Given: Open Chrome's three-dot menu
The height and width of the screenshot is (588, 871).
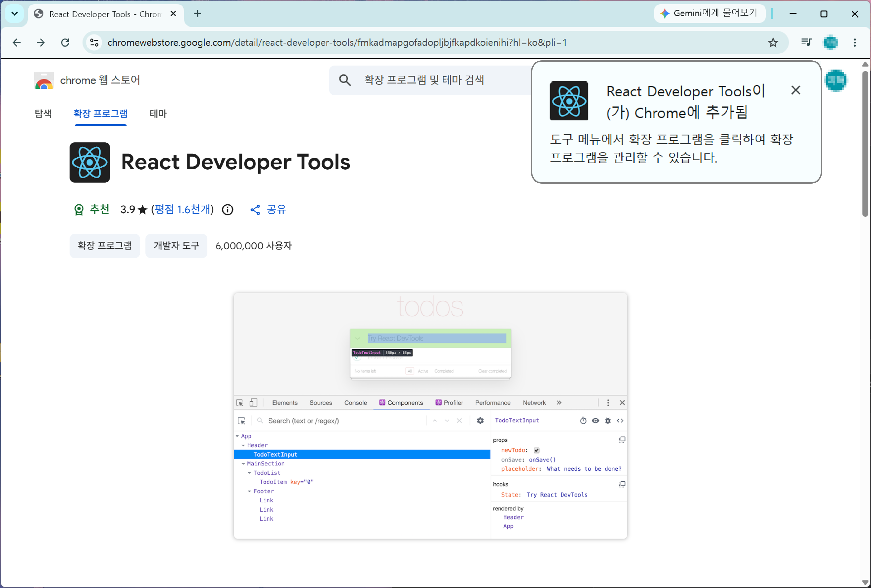Looking at the screenshot, I should click(855, 43).
